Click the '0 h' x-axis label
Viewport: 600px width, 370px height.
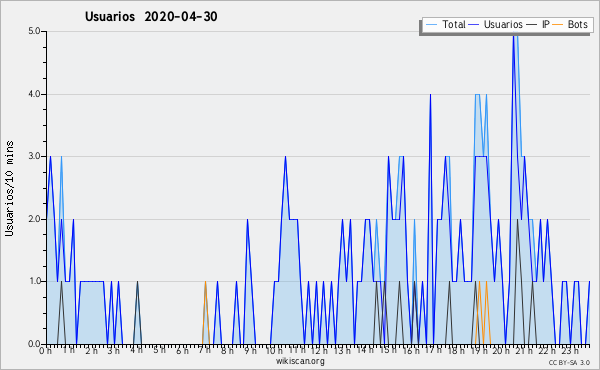click(46, 351)
